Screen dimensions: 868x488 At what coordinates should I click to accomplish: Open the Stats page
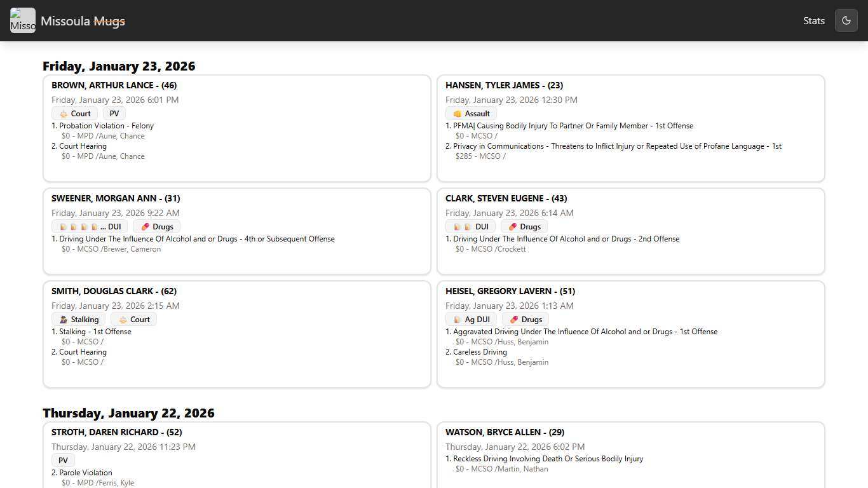coord(813,21)
